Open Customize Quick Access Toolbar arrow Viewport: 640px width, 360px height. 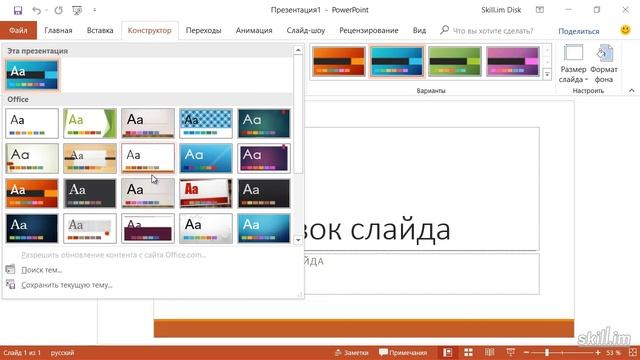95,10
